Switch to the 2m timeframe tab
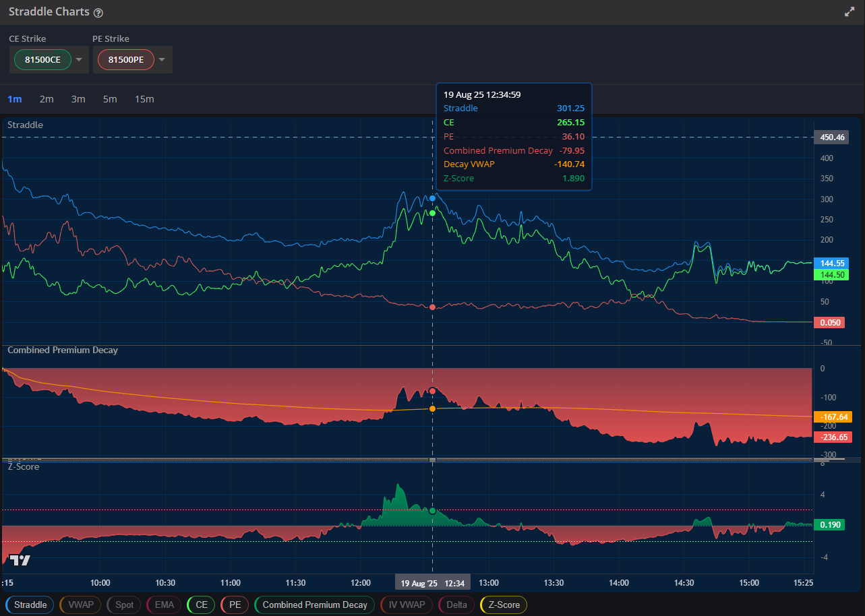The width and height of the screenshot is (865, 616). pos(47,98)
